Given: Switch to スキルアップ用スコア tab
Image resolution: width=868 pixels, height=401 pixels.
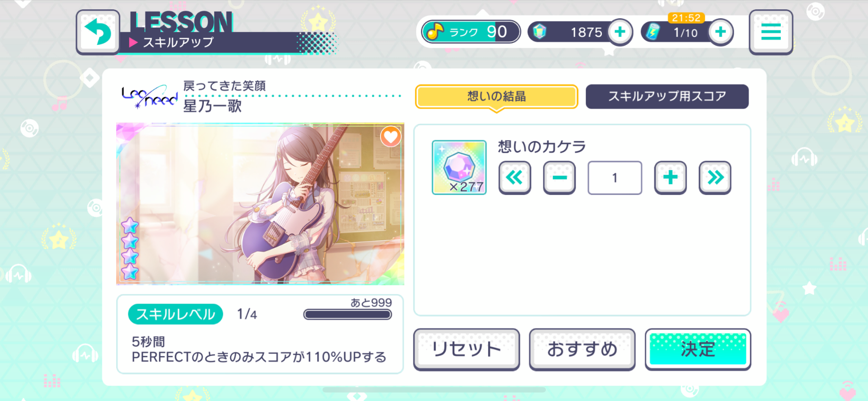Looking at the screenshot, I should (667, 97).
